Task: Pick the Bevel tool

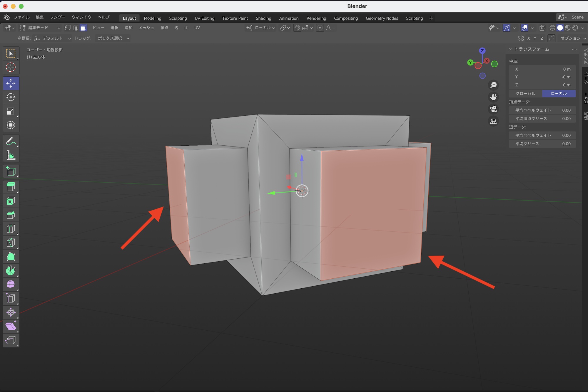Action: (x=11, y=215)
